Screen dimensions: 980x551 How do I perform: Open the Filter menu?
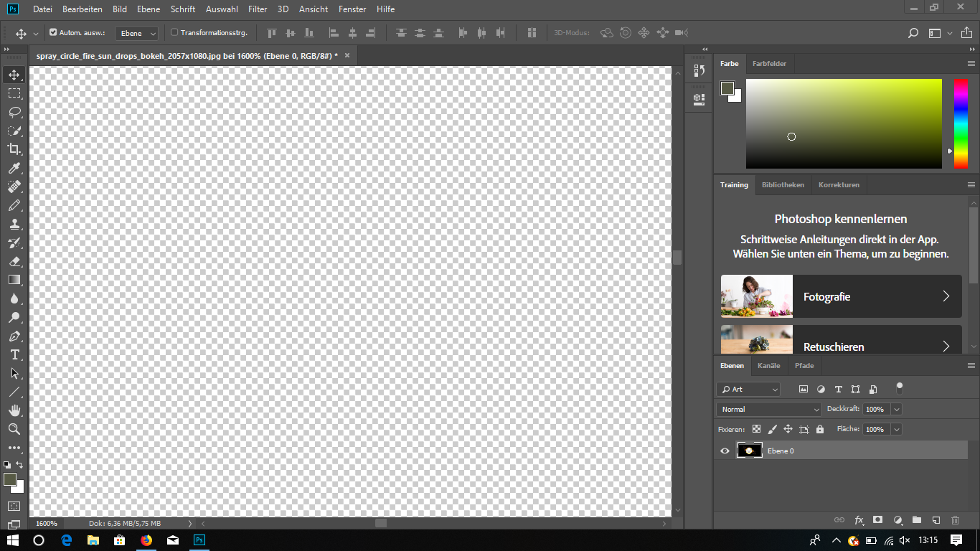tap(258, 9)
